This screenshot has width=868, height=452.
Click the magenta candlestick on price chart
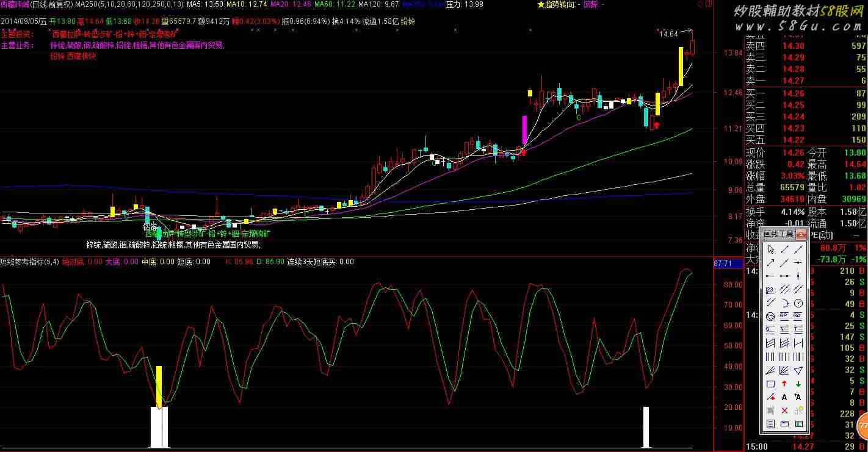tap(524, 130)
